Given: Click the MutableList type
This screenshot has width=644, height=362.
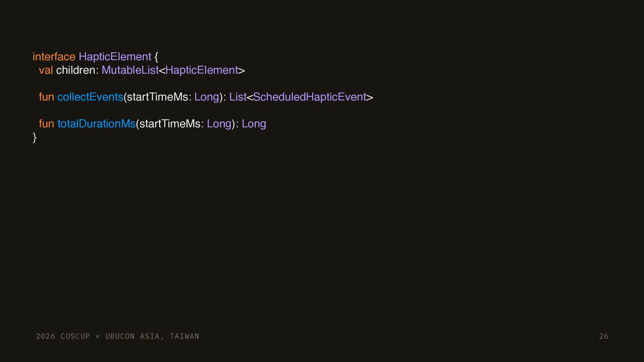Looking at the screenshot, I should coord(130,70).
